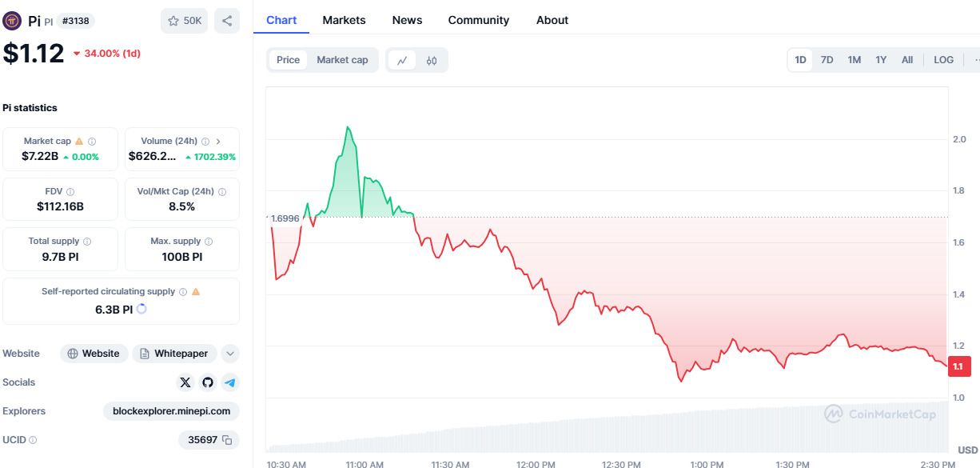
Task: Copy UCID 35697 with copy icon
Action: (x=227, y=440)
